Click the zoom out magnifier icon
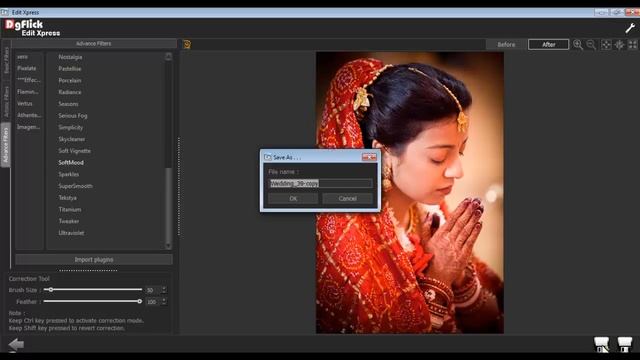640x360 pixels. click(591, 44)
